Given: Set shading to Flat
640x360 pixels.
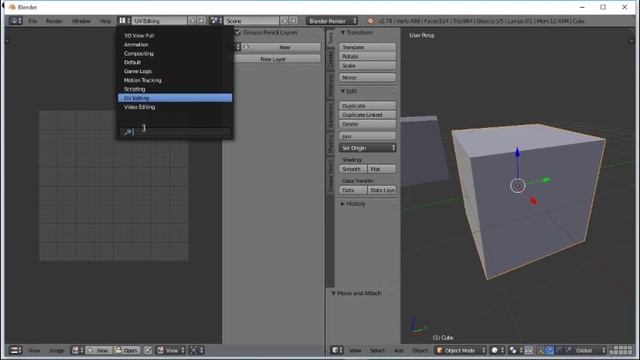Looking at the screenshot, I should [382, 169].
